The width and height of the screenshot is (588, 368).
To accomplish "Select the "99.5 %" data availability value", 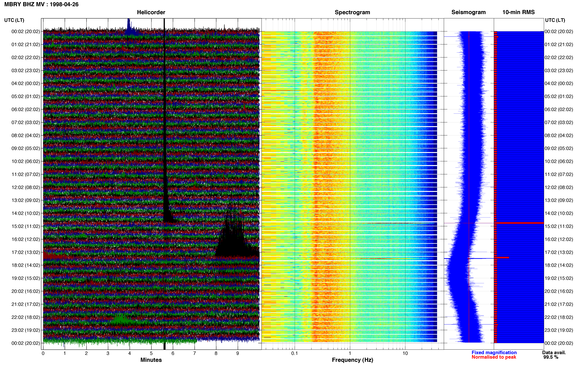I will coord(551,357).
